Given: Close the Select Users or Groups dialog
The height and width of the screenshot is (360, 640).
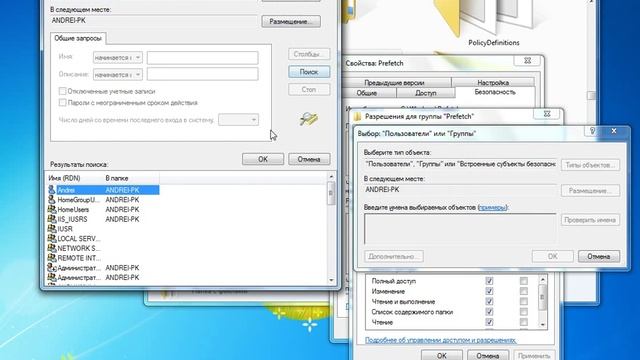Looking at the screenshot, I should [613, 131].
